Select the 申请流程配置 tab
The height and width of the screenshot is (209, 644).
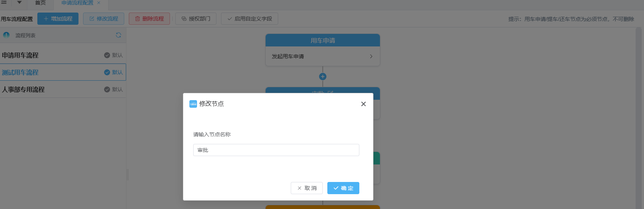tap(77, 3)
